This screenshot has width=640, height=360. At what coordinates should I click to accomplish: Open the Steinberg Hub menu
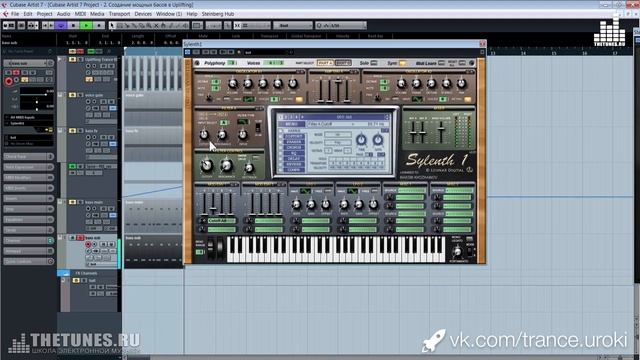pos(218,14)
